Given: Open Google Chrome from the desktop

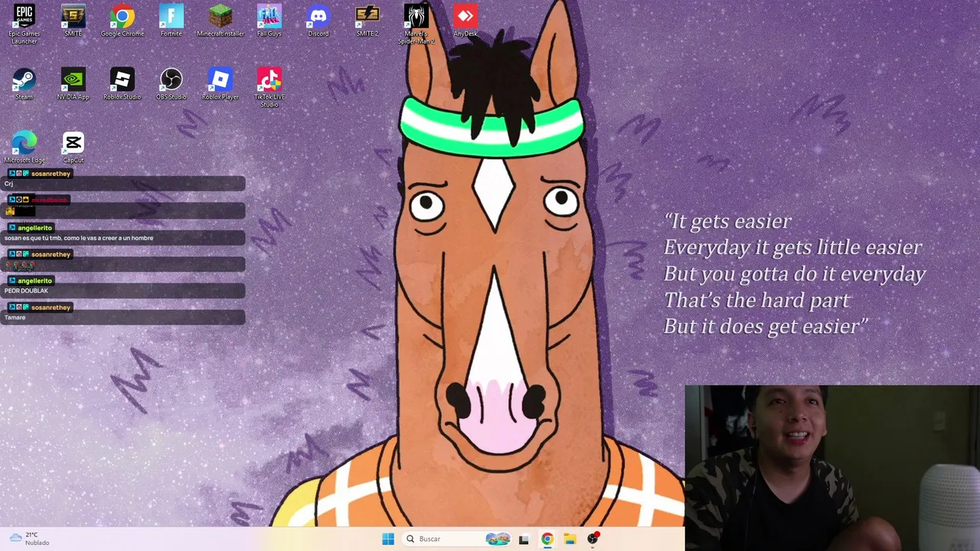Looking at the screenshot, I should (x=122, y=21).
